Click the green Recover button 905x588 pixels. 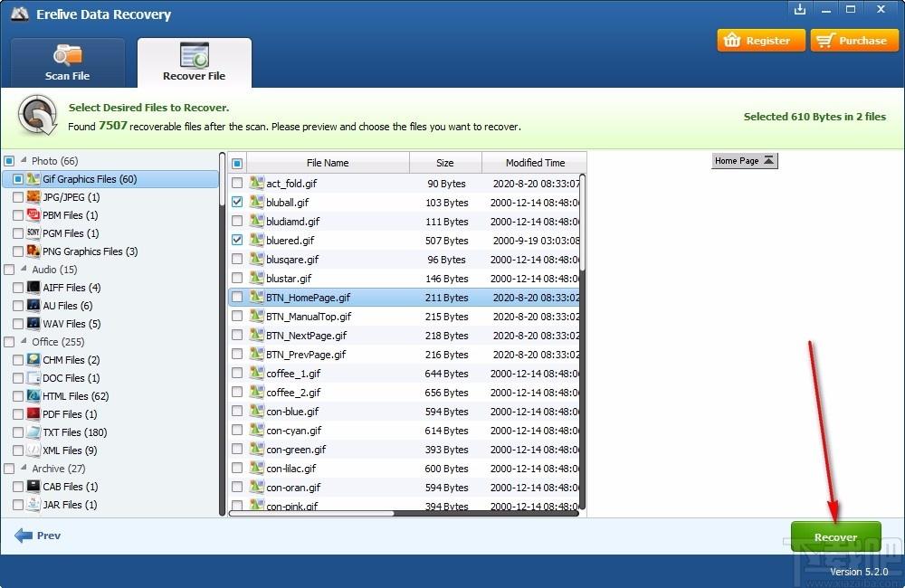point(835,536)
